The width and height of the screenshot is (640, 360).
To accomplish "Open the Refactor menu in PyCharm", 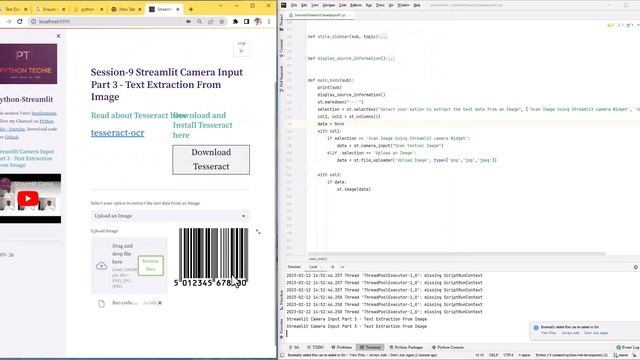I will pos(356,5).
